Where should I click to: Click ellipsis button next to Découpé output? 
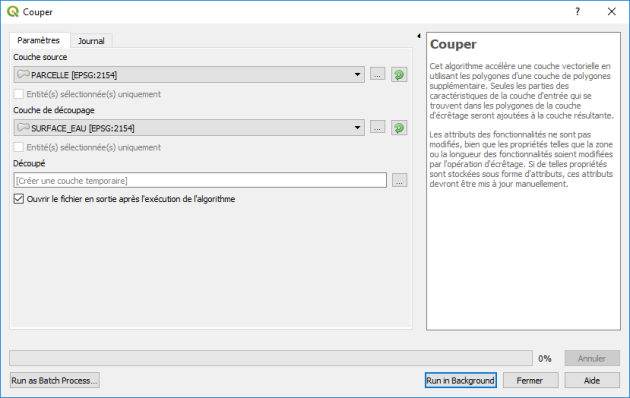(399, 180)
